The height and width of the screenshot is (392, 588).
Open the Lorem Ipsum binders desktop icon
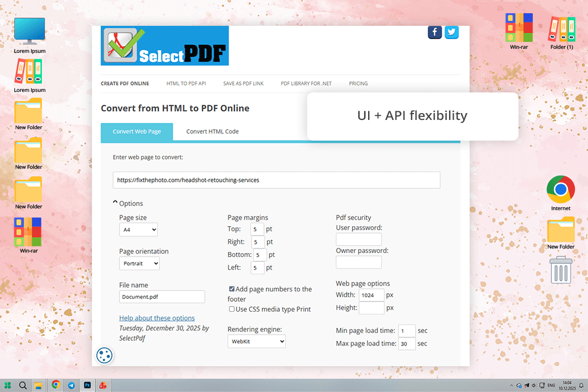(30, 76)
